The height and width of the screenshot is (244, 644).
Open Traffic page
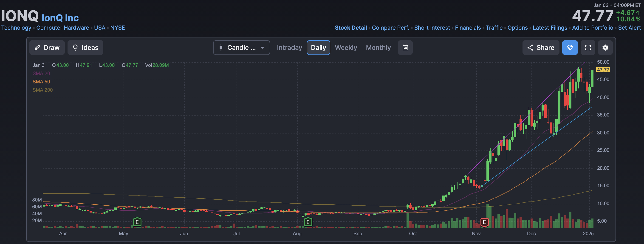pyautogui.click(x=494, y=28)
